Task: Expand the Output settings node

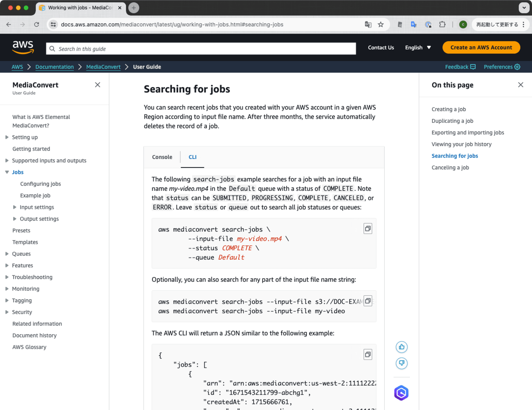Action: [15, 219]
